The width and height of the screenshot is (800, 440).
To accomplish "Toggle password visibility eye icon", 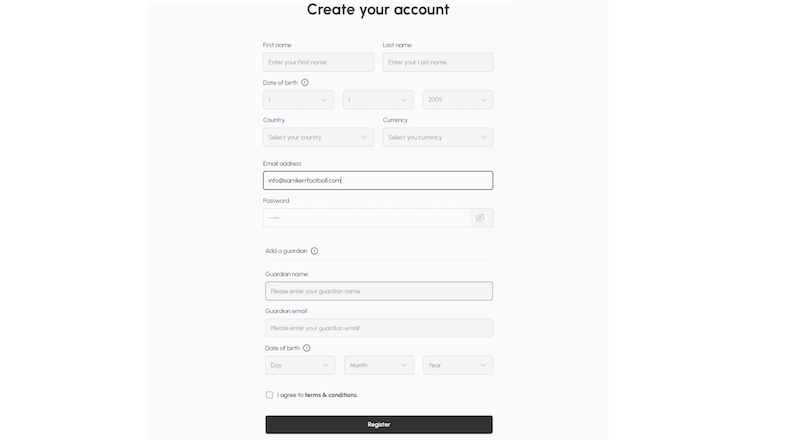I will click(x=480, y=217).
